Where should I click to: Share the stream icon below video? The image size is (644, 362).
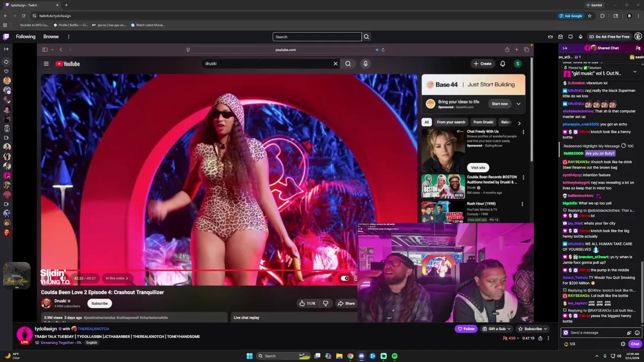coord(540,338)
